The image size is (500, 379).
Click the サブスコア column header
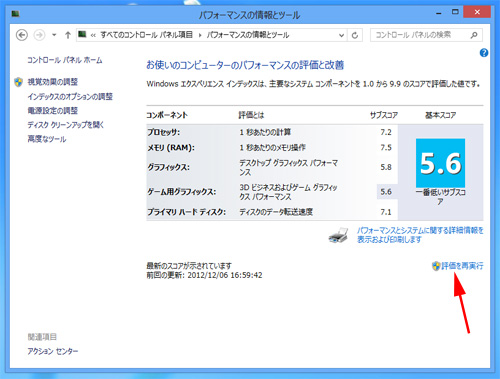pyautogui.click(x=384, y=115)
